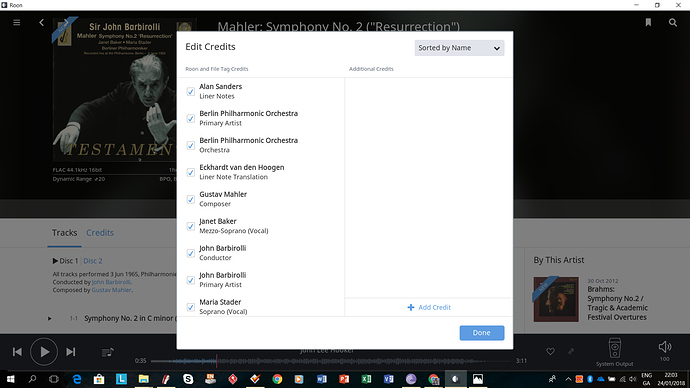Open Skype from the taskbar

pyautogui.click(x=188, y=379)
